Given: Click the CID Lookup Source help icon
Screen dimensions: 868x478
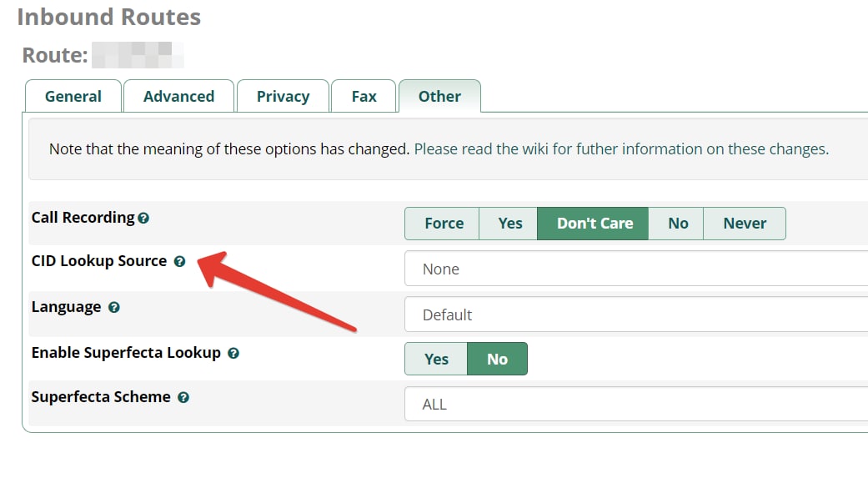Looking at the screenshot, I should pos(179,262).
